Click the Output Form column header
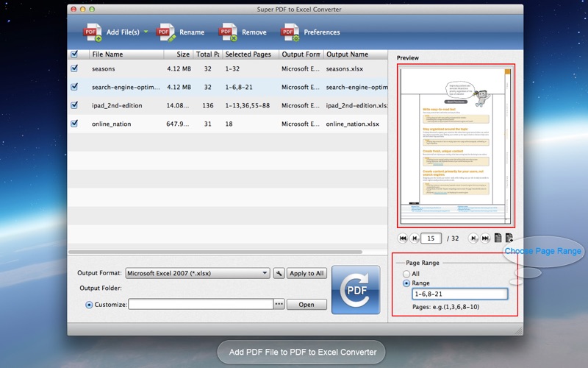 coord(301,54)
